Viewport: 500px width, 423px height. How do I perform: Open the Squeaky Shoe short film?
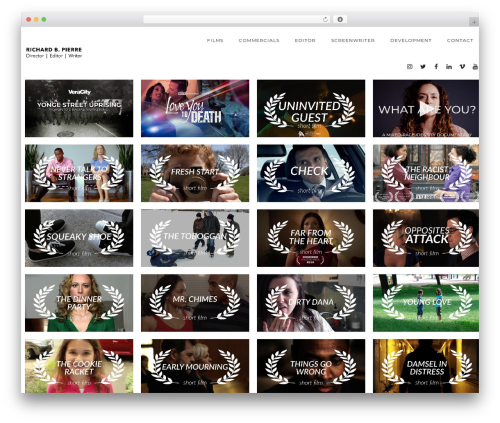[x=79, y=238]
